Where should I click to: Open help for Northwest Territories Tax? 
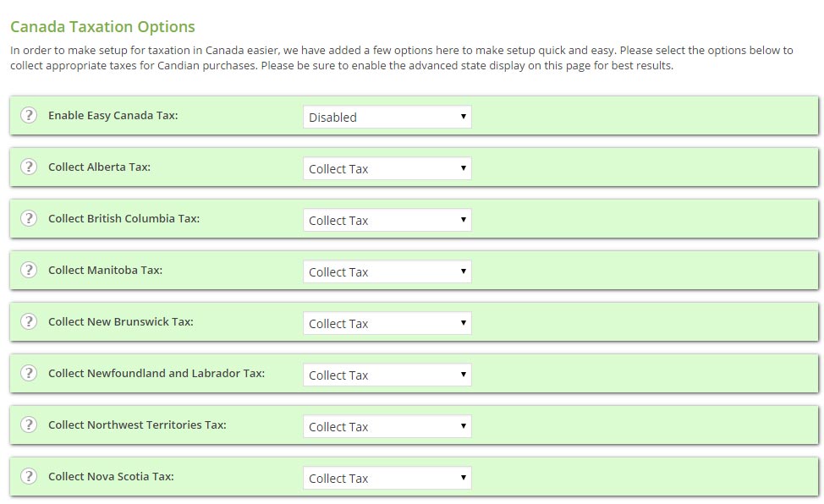(x=29, y=425)
